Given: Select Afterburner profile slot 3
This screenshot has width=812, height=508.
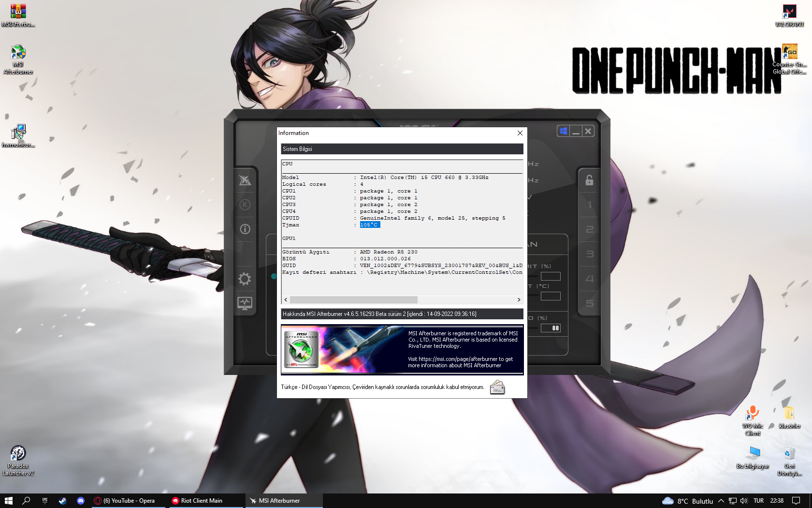Looking at the screenshot, I should point(590,254).
